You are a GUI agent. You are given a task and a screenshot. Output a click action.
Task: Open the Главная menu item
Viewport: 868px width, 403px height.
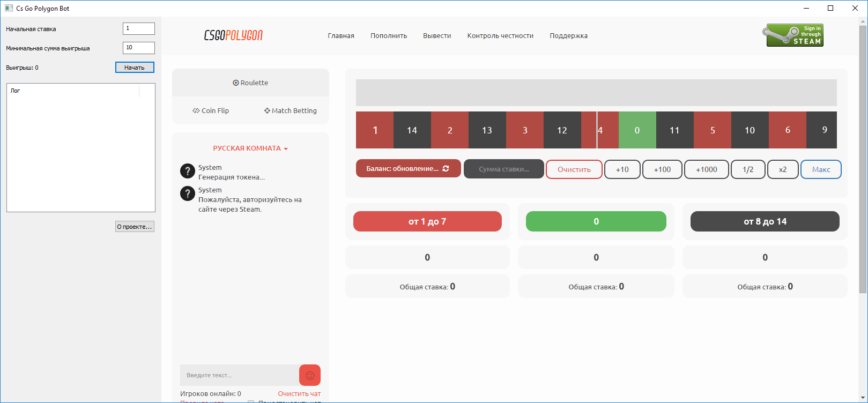coord(341,36)
